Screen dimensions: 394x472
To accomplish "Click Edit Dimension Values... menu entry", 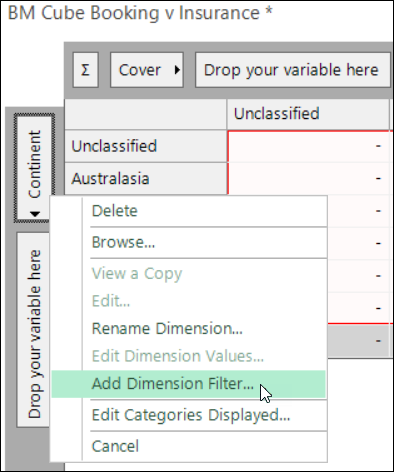I will click(x=189, y=356).
